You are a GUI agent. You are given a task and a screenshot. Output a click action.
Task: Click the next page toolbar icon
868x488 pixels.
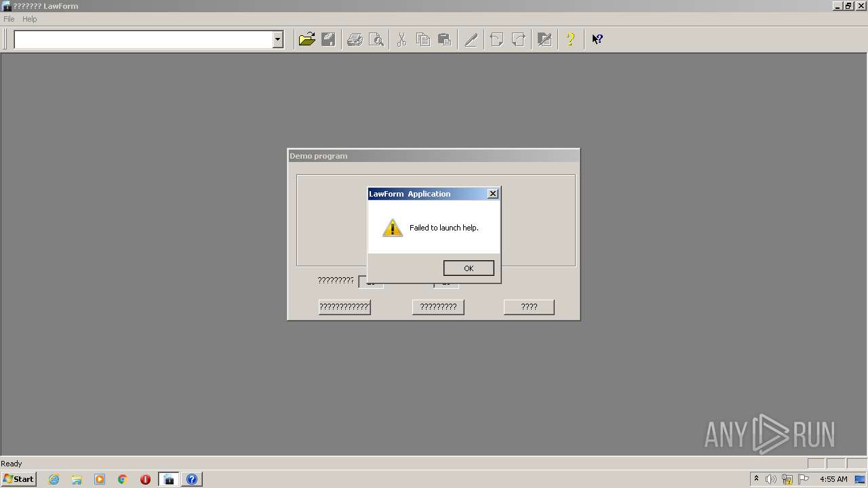point(518,39)
